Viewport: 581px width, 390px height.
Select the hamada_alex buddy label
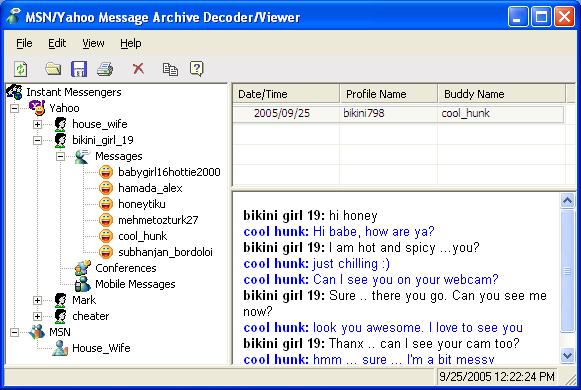[150, 188]
